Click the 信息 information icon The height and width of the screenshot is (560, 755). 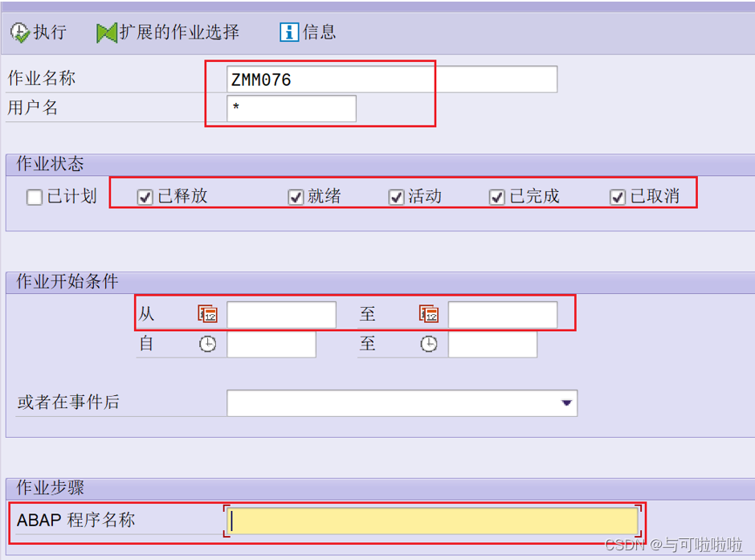click(288, 32)
